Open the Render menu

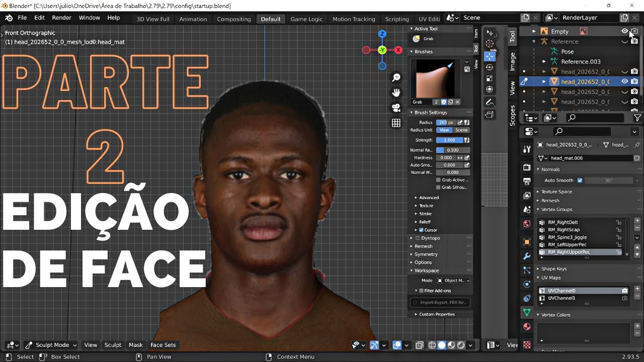pos(62,18)
